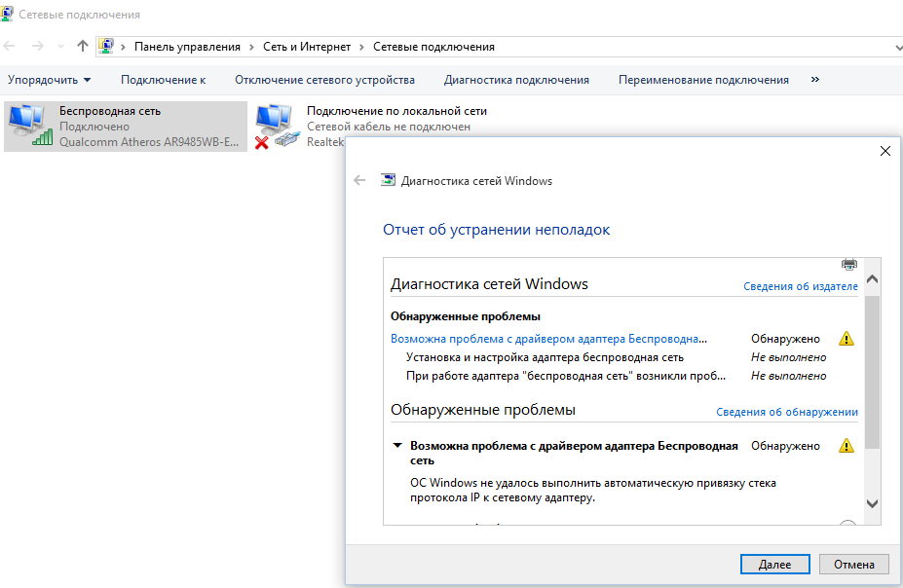The width and height of the screenshot is (903, 588).
Task: Click 'Qualcomm Atheros AR9485WB-E...' text
Action: (149, 142)
